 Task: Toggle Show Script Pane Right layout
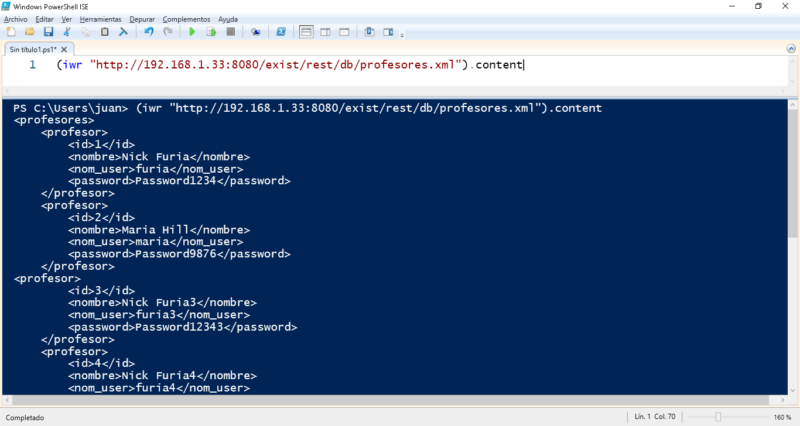coord(324,32)
